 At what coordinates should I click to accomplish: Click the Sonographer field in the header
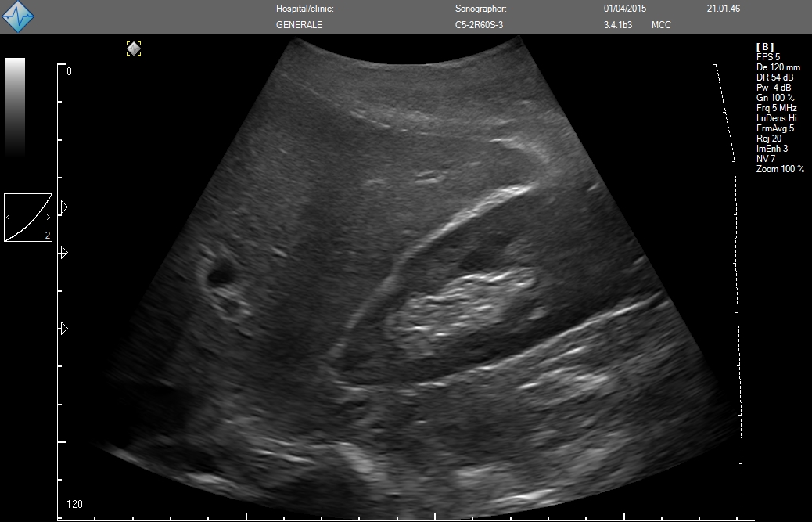[483, 9]
